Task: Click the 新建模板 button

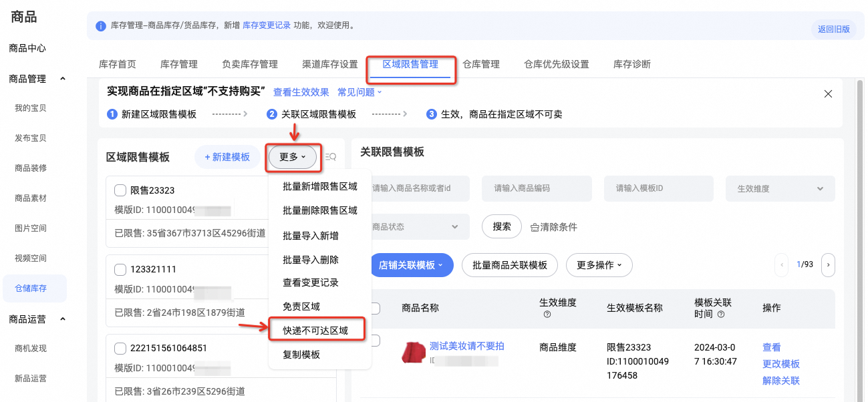Action: 227,157
